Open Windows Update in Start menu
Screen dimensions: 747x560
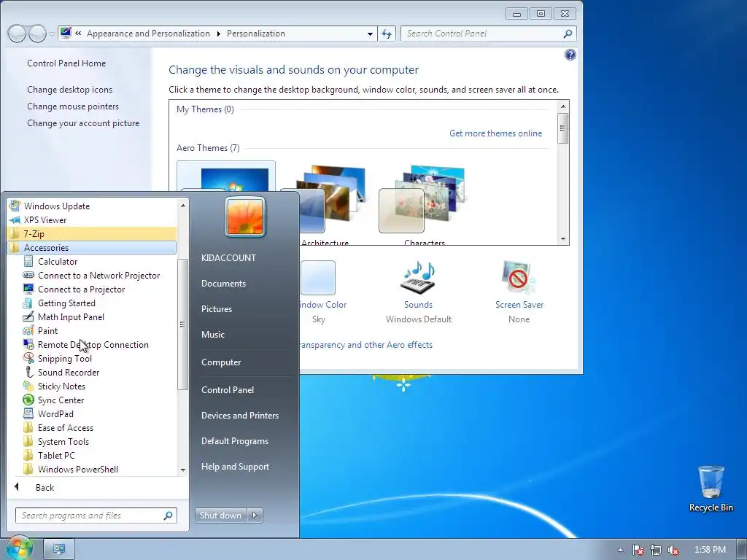point(57,206)
